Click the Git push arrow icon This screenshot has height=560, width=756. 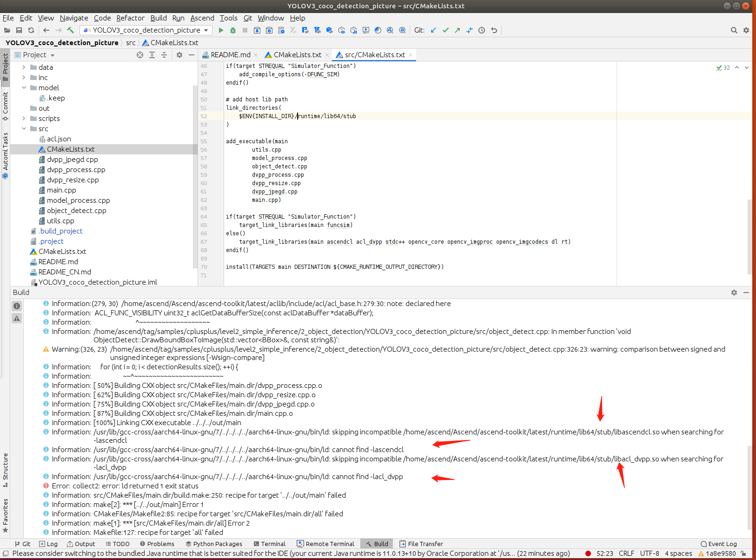458,30
